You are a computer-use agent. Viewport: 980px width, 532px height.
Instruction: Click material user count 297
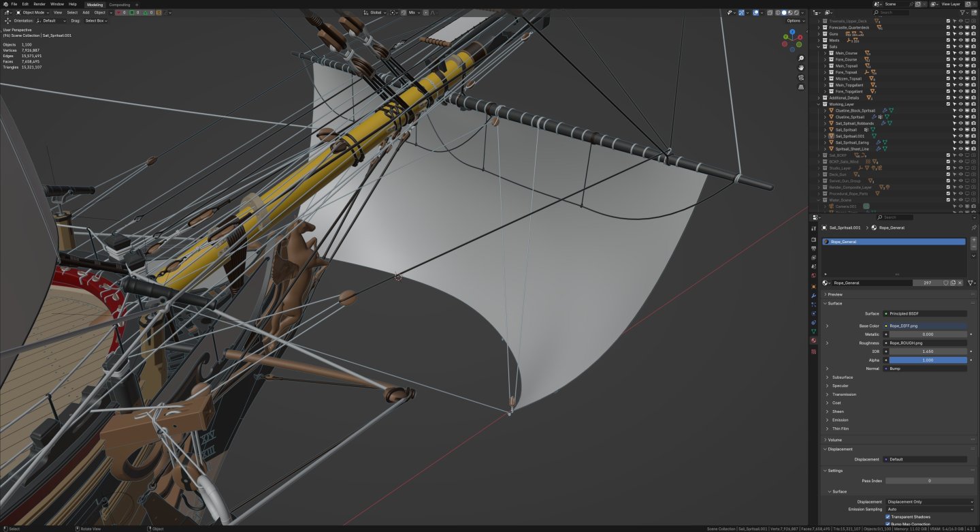tap(927, 283)
